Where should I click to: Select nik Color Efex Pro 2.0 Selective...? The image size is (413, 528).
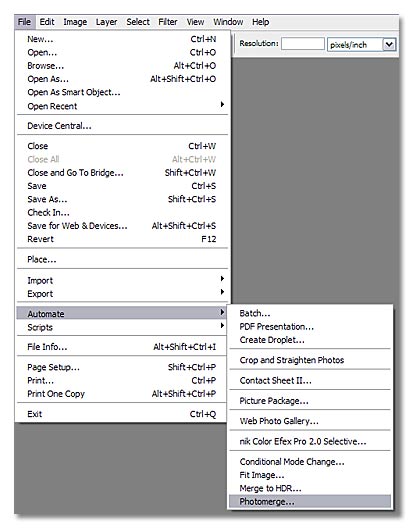pyautogui.click(x=310, y=441)
